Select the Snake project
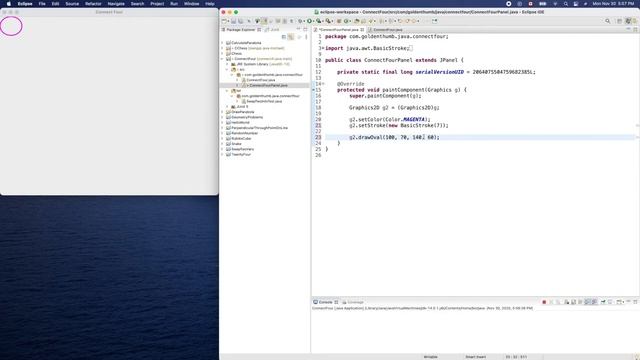The width and height of the screenshot is (640, 360). 236,144
